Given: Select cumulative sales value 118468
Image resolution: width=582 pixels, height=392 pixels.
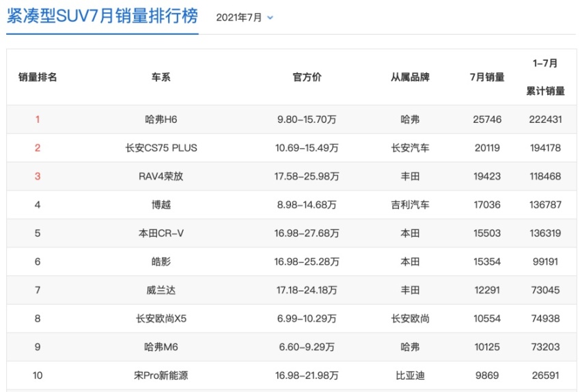Looking at the screenshot, I should (545, 176).
